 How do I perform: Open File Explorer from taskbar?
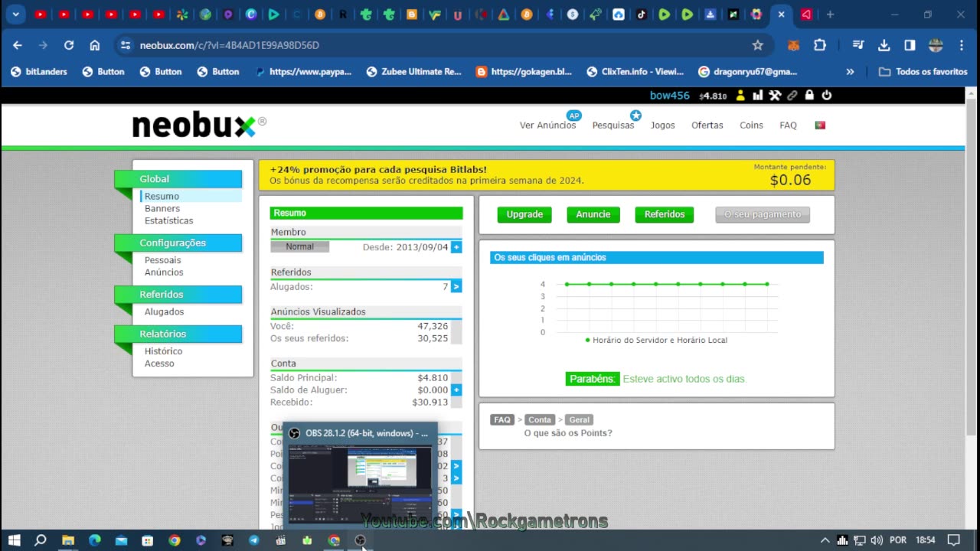68,540
